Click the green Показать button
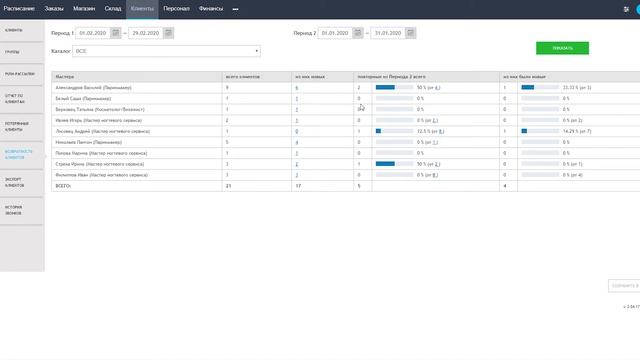 (x=562, y=48)
